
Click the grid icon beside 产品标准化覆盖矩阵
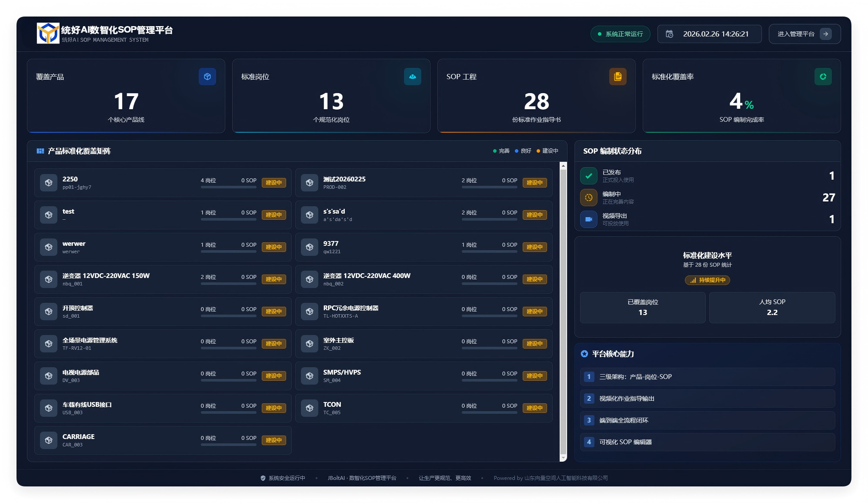click(40, 151)
